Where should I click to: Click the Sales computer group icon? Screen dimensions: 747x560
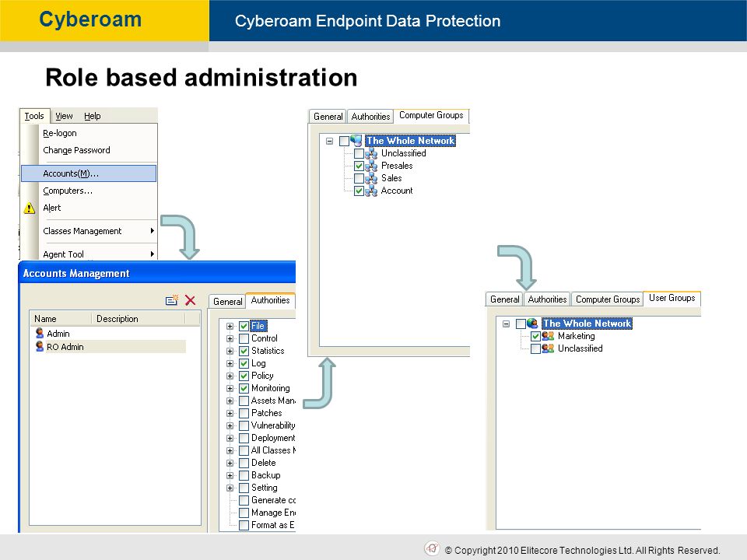pos(371,178)
